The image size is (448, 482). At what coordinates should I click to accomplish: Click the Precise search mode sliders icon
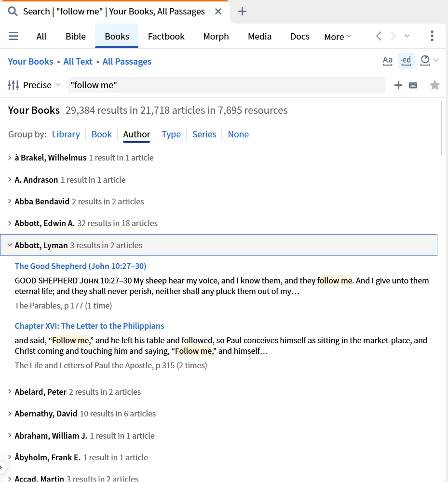coord(13,85)
